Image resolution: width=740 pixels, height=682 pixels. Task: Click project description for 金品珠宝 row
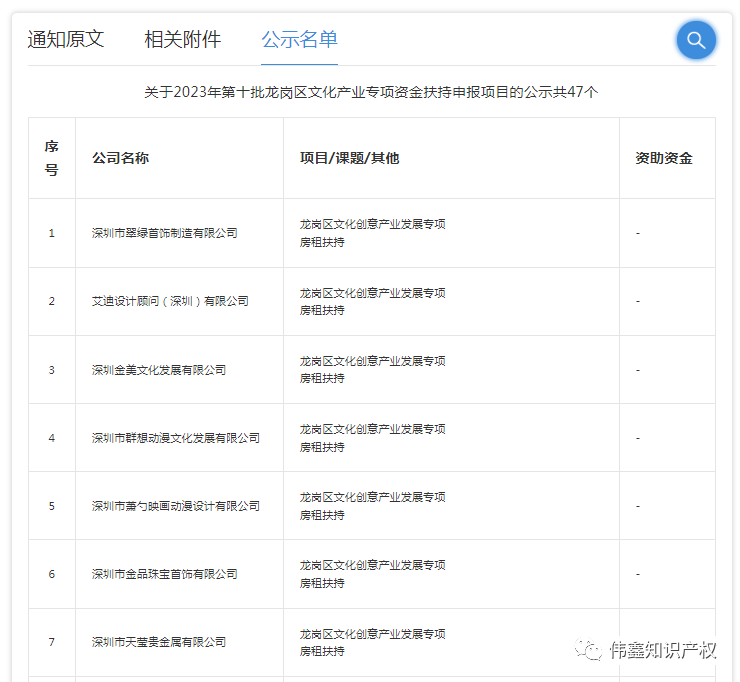click(x=373, y=574)
